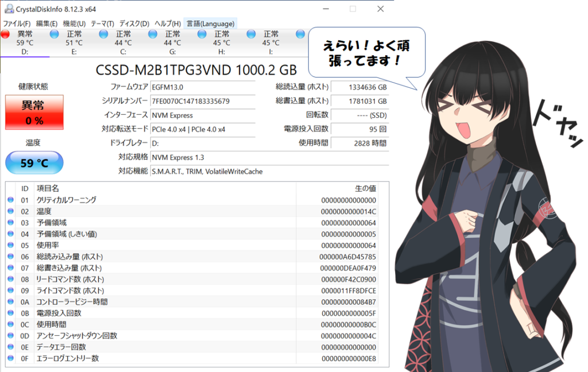Click the ID column header
588x372 pixels.
tap(25, 189)
